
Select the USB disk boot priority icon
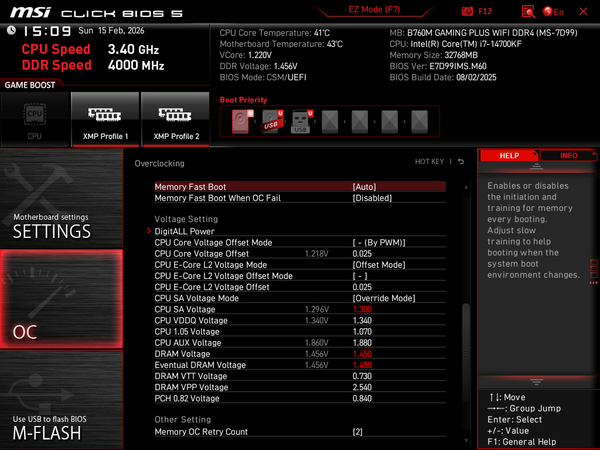click(272, 121)
